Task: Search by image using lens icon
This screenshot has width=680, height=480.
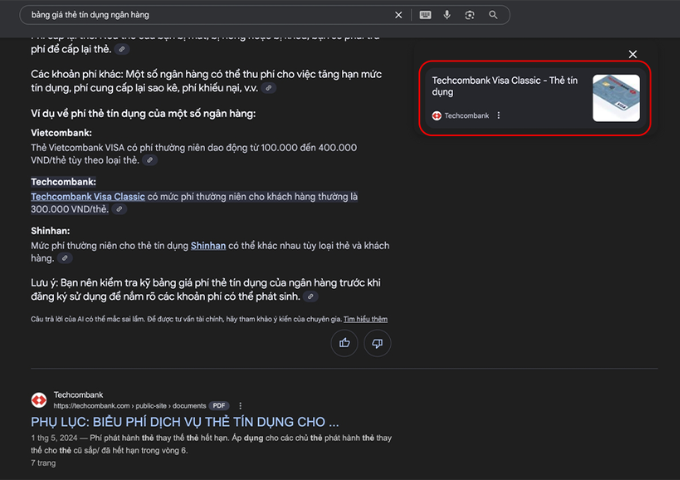Action: (x=470, y=15)
